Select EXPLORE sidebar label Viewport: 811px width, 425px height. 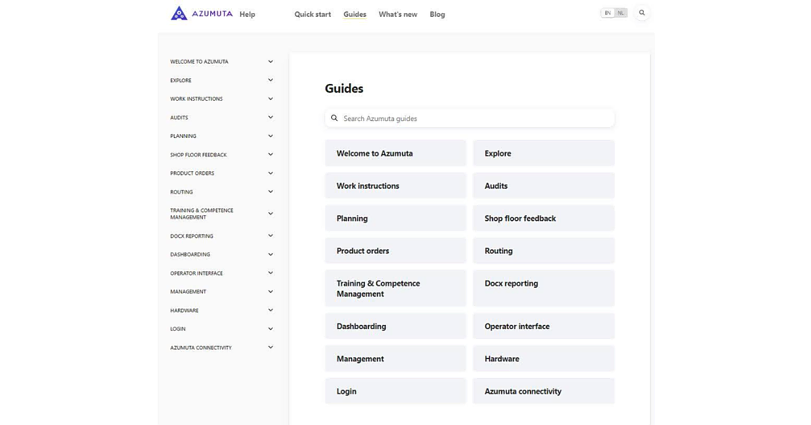181,80
